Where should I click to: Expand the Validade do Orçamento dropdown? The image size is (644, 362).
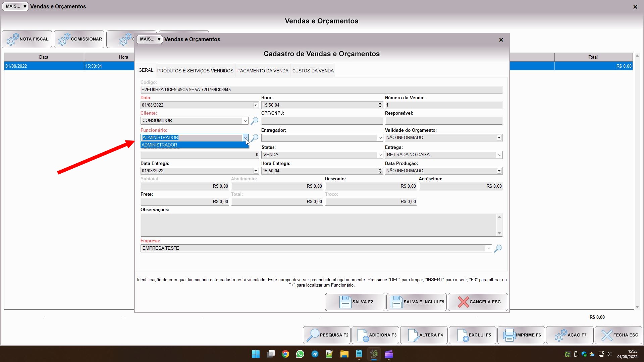(499, 138)
